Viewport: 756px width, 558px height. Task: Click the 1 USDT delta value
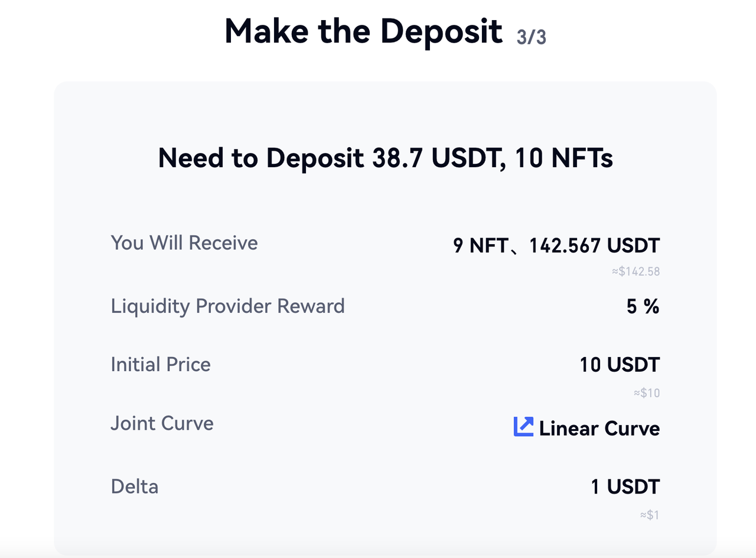625,487
